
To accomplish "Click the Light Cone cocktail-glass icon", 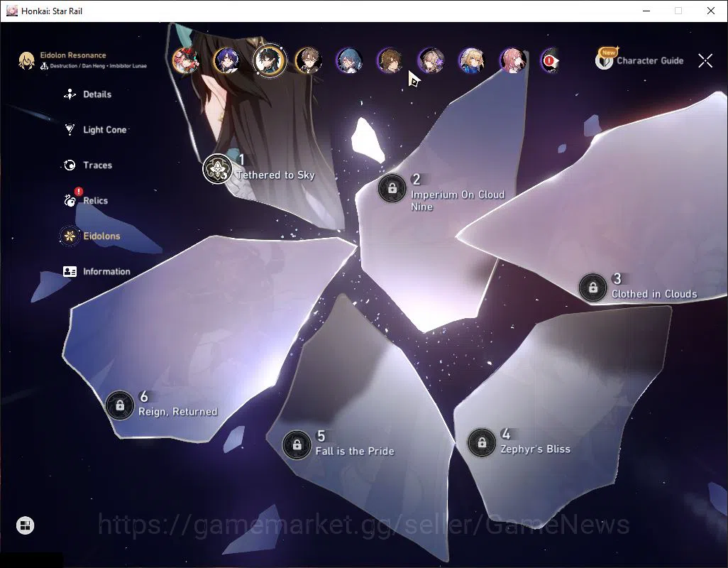I will click(x=70, y=130).
